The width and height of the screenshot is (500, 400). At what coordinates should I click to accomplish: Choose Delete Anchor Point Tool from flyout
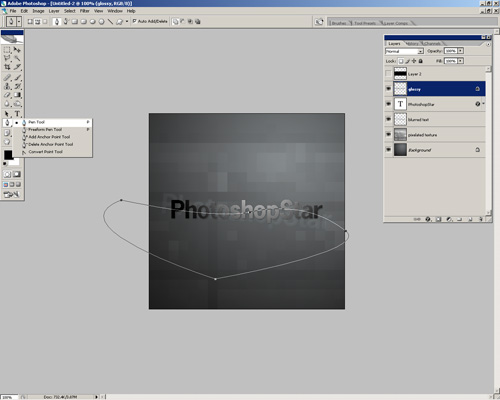coord(52,144)
